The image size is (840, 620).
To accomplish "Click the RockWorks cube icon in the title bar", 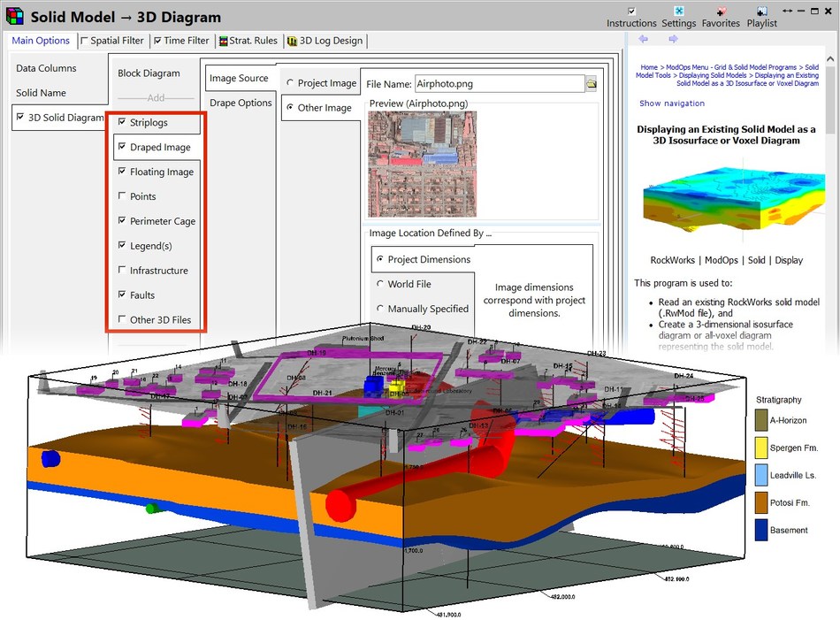I will (x=12, y=16).
